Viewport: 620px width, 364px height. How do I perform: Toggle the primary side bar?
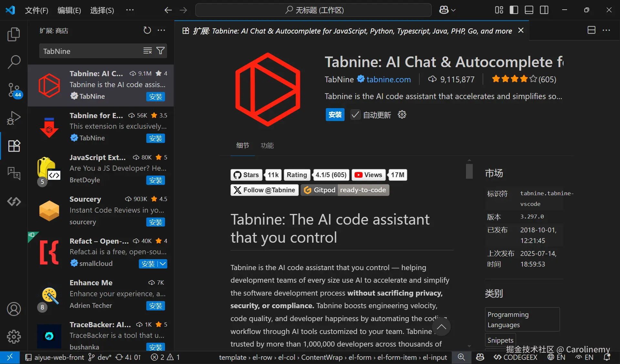(514, 10)
